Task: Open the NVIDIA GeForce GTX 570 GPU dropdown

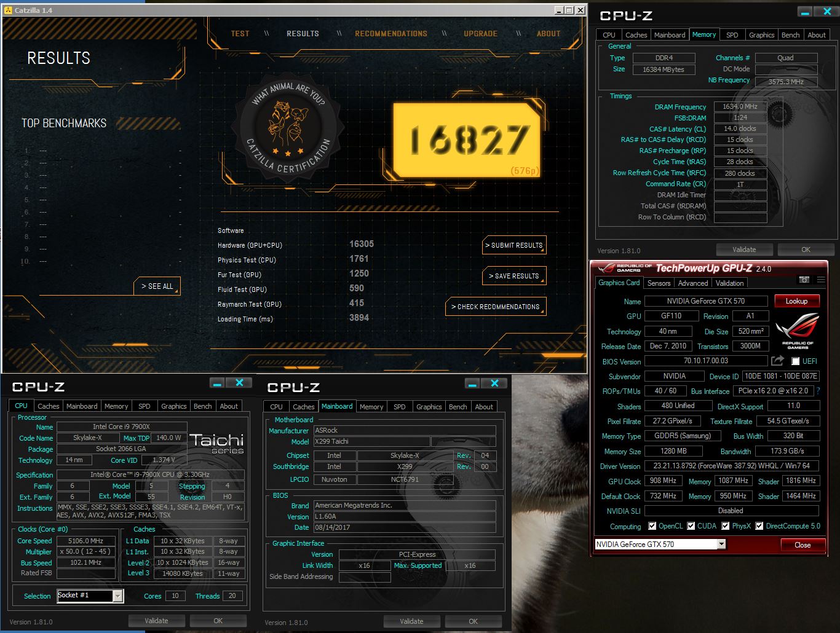Action: pyautogui.click(x=721, y=545)
